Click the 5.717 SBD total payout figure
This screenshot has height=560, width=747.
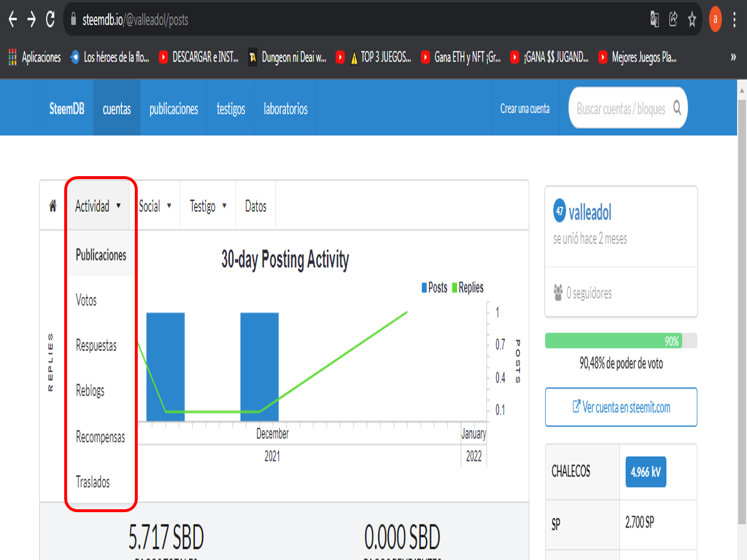point(166,537)
